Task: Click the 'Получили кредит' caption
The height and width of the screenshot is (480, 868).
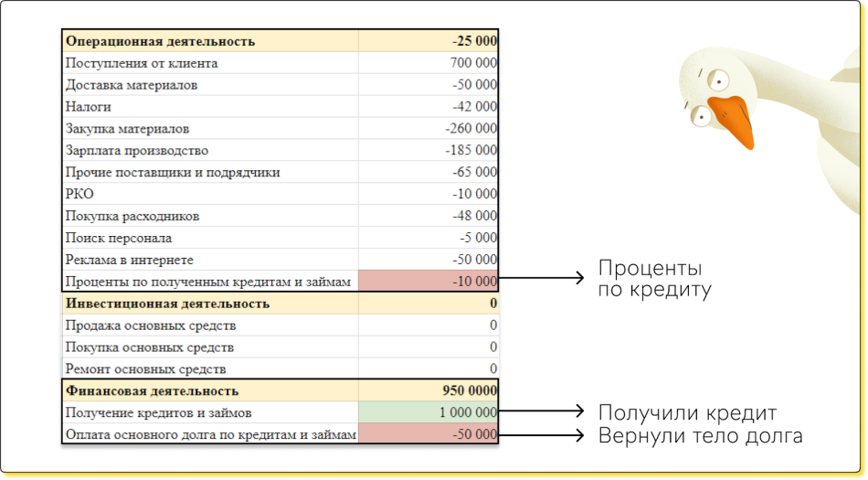Action: point(687,413)
